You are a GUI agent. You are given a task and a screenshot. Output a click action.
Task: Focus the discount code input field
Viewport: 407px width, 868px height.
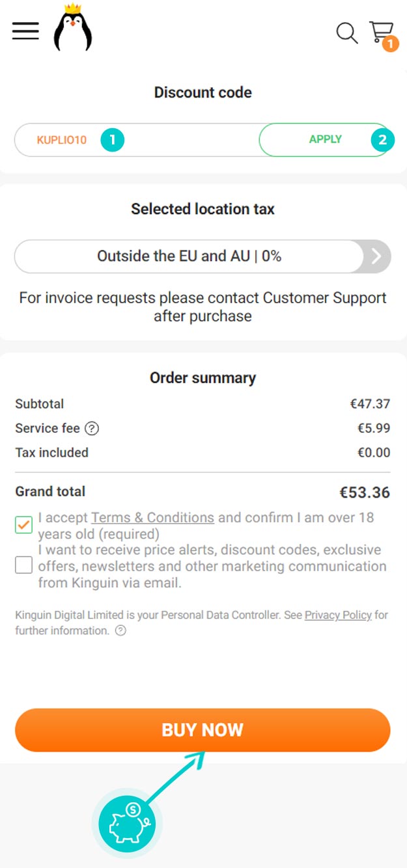[x=137, y=140]
